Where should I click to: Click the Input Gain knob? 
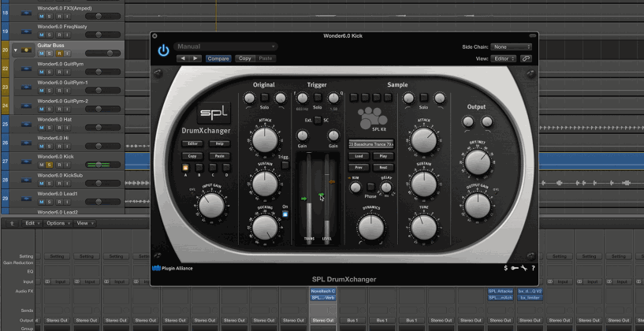211,206
